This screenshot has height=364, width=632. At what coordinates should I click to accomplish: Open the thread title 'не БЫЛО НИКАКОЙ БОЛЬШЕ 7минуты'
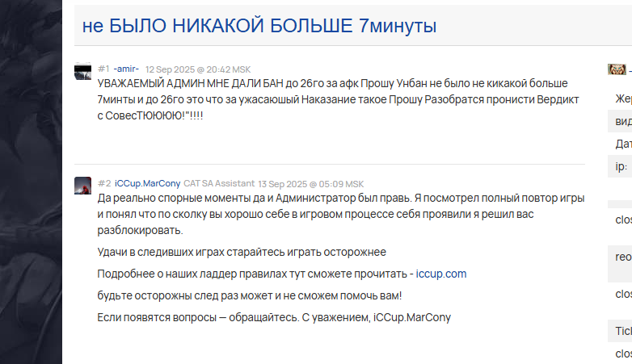[x=259, y=26]
